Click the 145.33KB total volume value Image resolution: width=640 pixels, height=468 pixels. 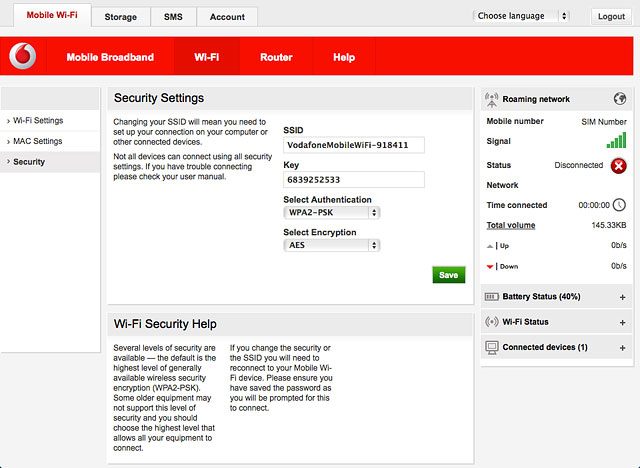click(609, 225)
